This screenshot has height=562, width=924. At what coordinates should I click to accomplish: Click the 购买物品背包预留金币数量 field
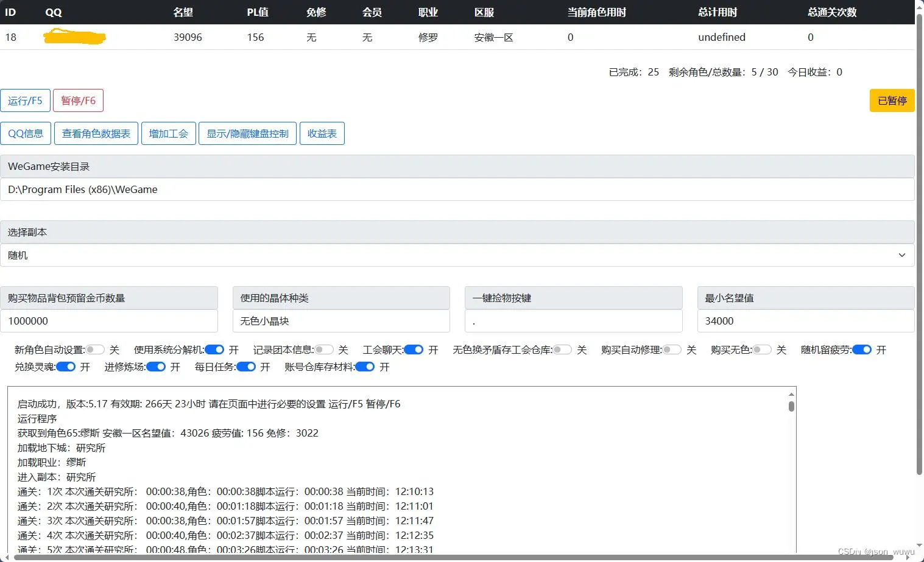[109, 321]
